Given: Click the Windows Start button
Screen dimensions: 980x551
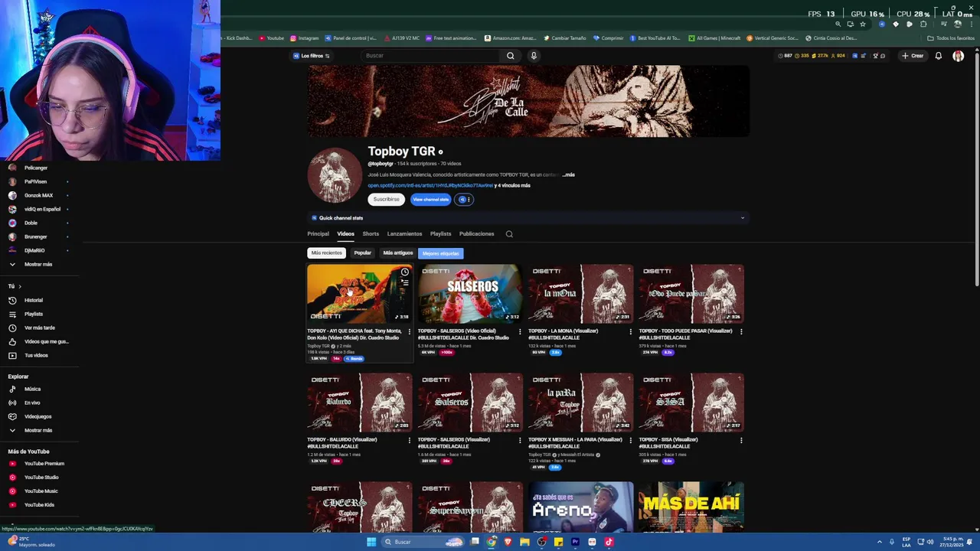Looking at the screenshot, I should (371, 542).
